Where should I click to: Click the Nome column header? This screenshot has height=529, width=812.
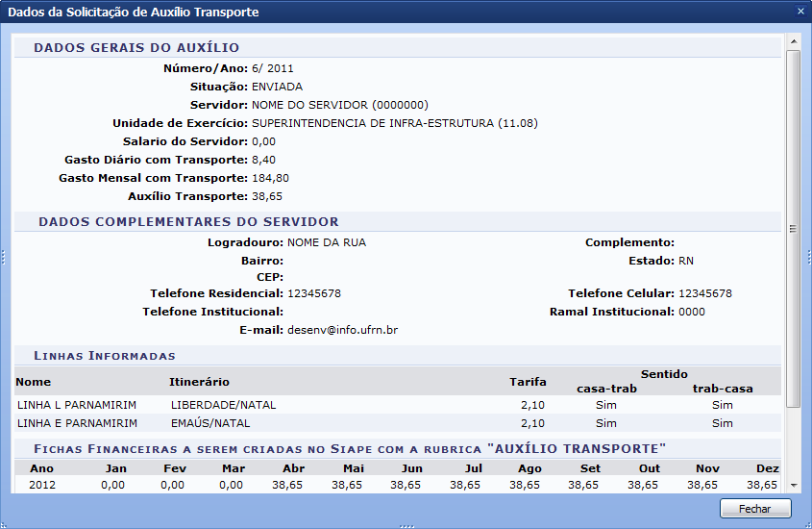[34, 382]
